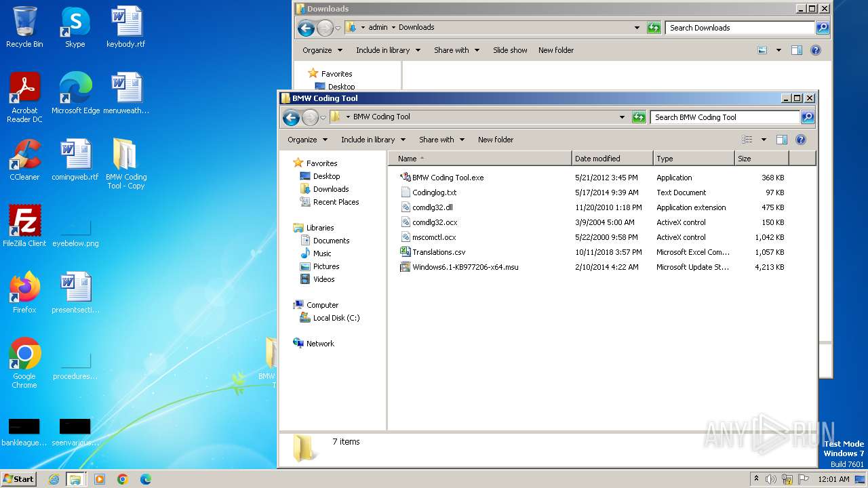Screen dimensions: 868x488
Task: Open Chrome from the taskbar
Action: tap(123, 479)
